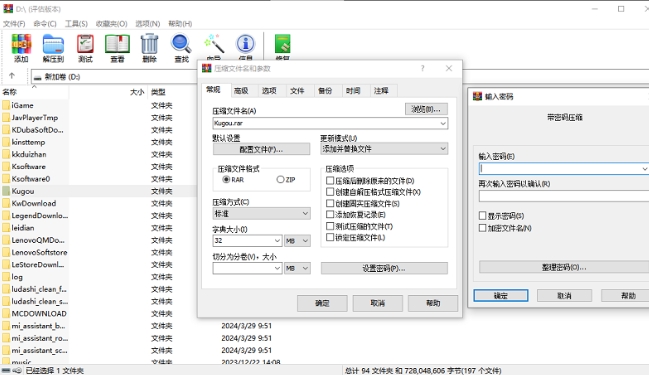Click the iGame folder icon

tap(6, 105)
